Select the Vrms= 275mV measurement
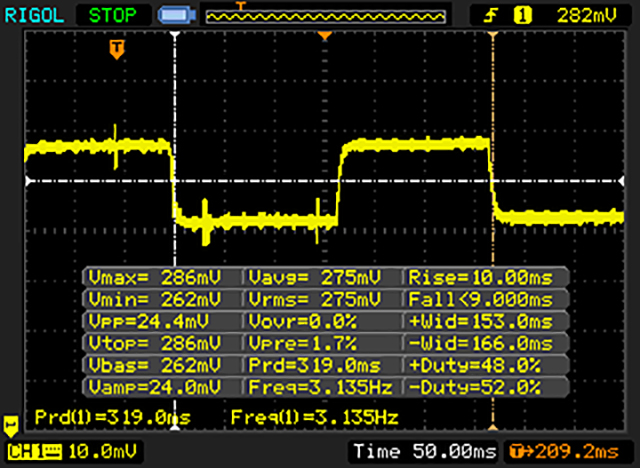This screenshot has width=640, height=468. (314, 300)
